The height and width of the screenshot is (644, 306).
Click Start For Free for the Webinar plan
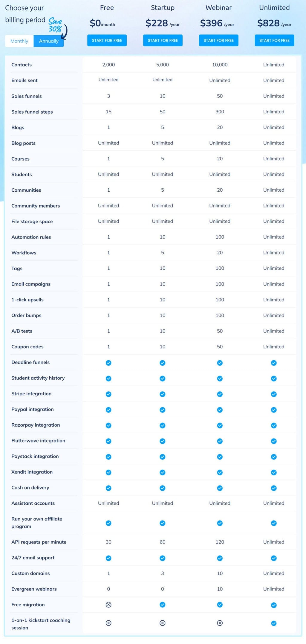[x=218, y=40]
